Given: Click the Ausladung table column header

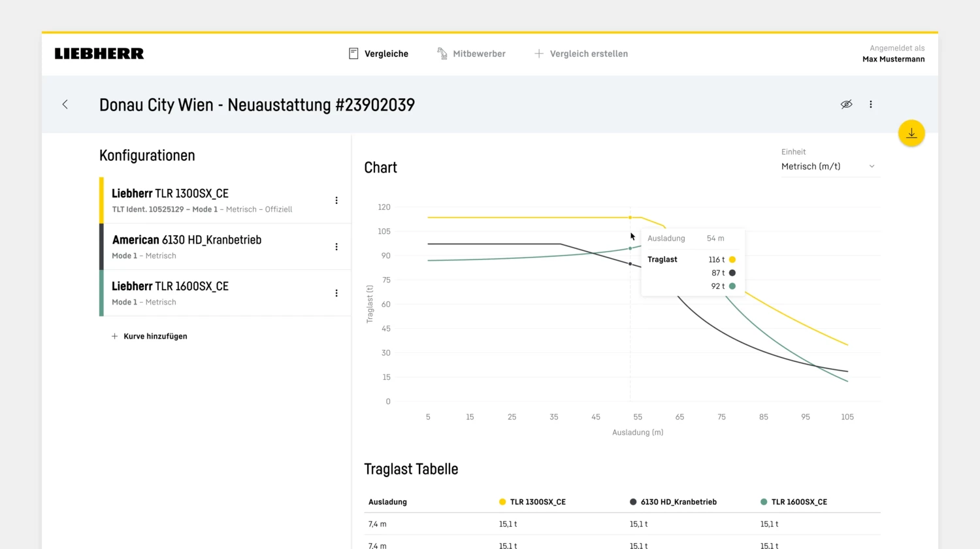Looking at the screenshot, I should click(387, 502).
